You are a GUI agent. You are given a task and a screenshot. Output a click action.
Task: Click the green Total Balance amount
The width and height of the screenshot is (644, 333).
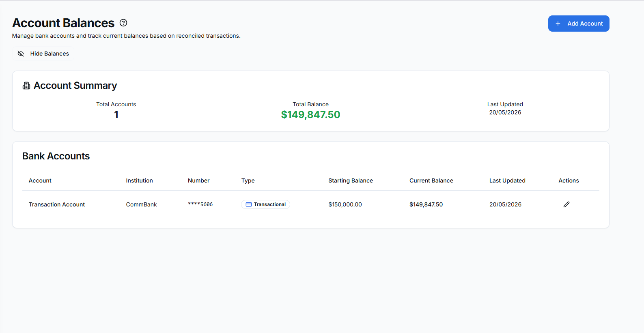pos(311,115)
